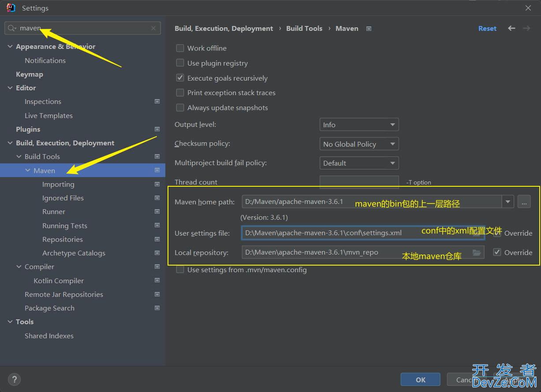Open Notifications settings page
This screenshot has height=392, width=541.
coord(45,60)
